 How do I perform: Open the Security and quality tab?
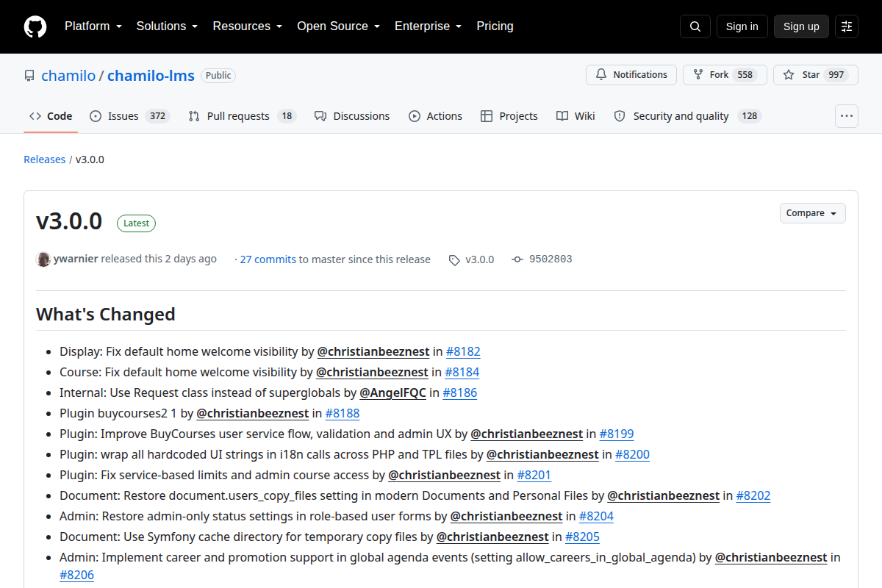click(687, 116)
